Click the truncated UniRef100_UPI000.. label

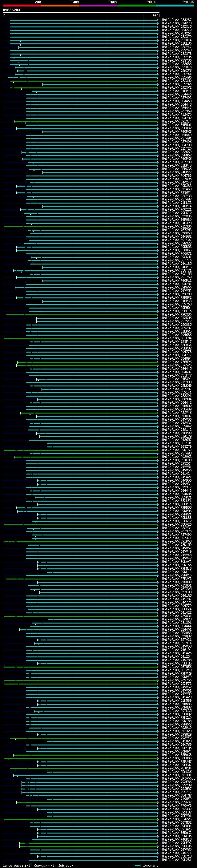click(179, 779)
